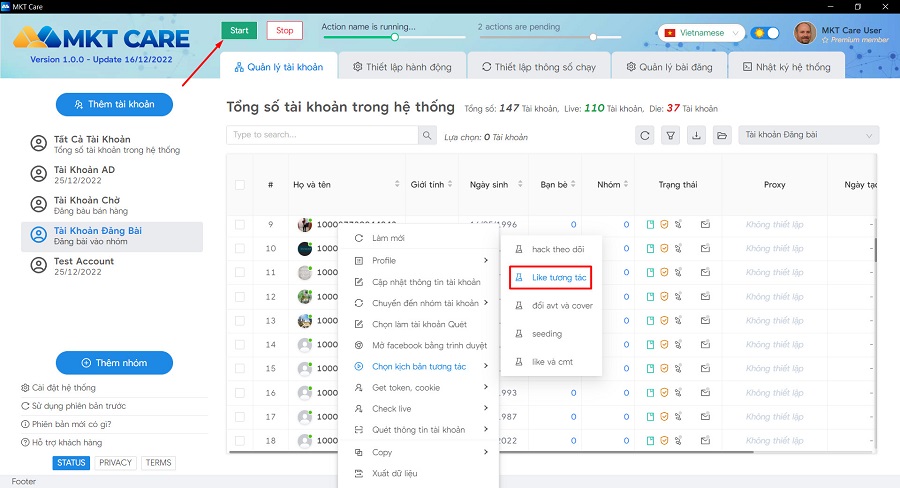This screenshot has width=900, height=488.
Task: Click the MKT Care user avatar
Action: [804, 34]
